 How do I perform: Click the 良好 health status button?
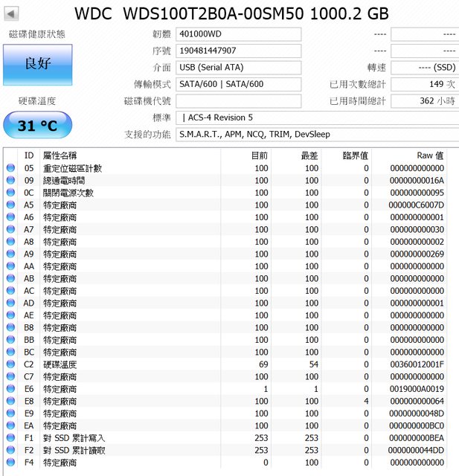click(37, 64)
